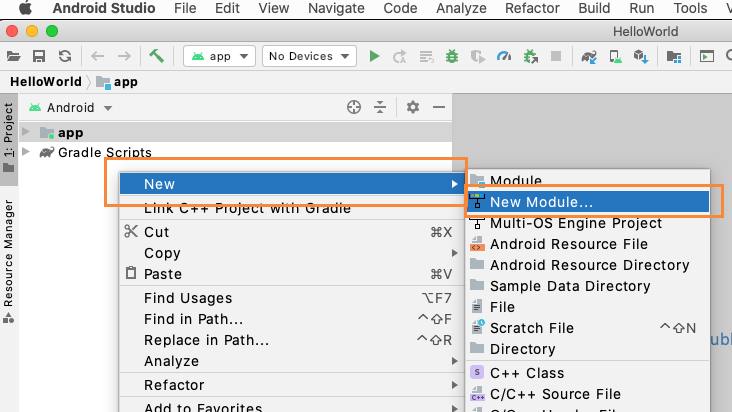Open the Build menu in menu bar
Viewport: 732px width, 412px height.
click(594, 8)
